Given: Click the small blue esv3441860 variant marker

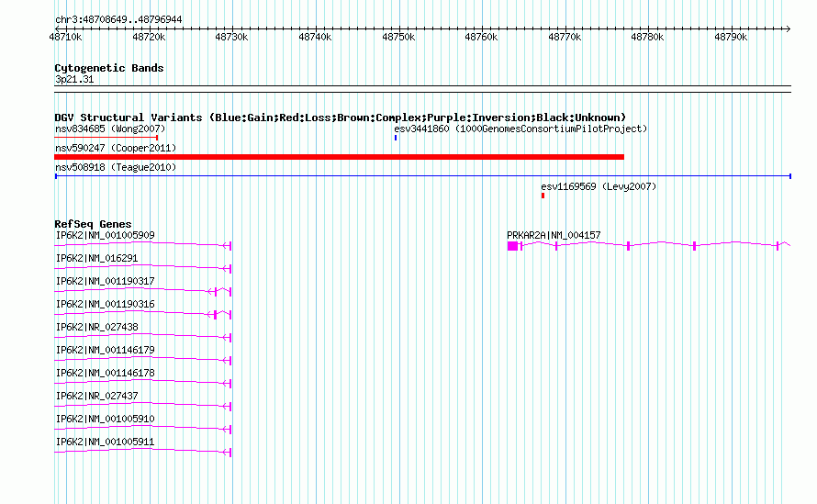Looking at the screenshot, I should click(396, 138).
